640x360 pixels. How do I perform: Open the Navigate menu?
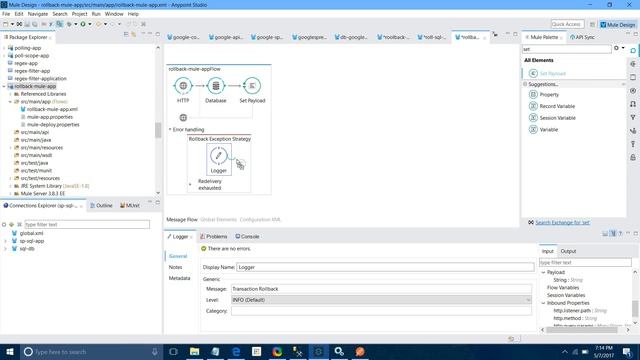tap(38, 14)
